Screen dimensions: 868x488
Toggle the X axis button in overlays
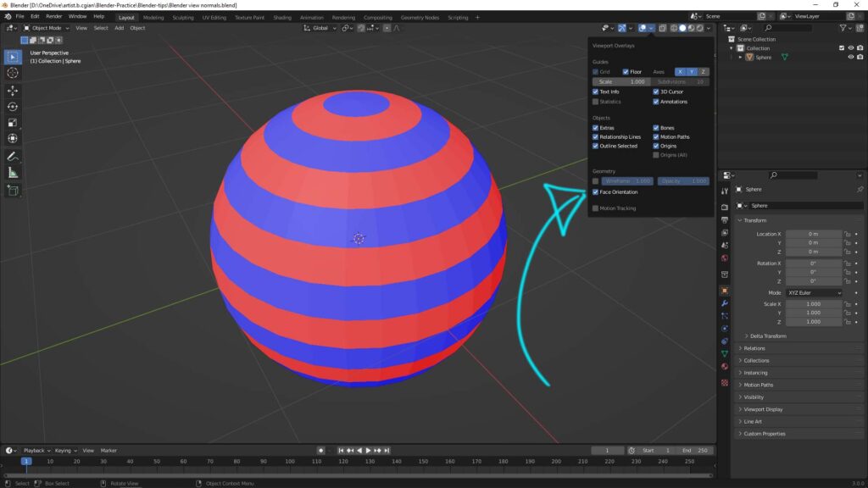[x=680, y=72]
